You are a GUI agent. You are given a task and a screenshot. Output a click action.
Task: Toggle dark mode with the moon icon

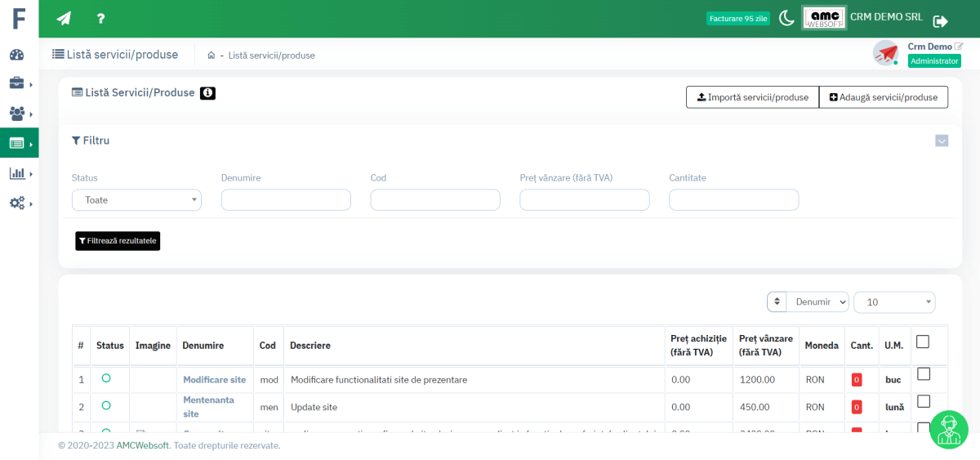tap(786, 18)
